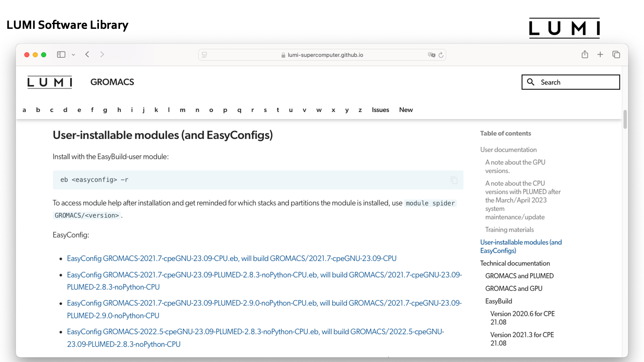This screenshot has height=362, width=644.
Task: Open the New tab in navigation
Action: pos(406,110)
